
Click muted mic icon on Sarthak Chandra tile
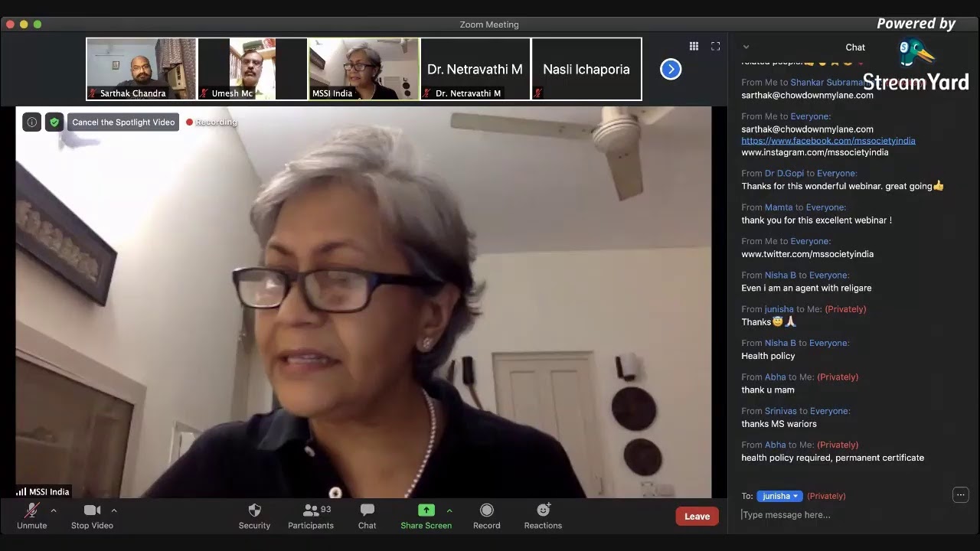click(x=93, y=93)
